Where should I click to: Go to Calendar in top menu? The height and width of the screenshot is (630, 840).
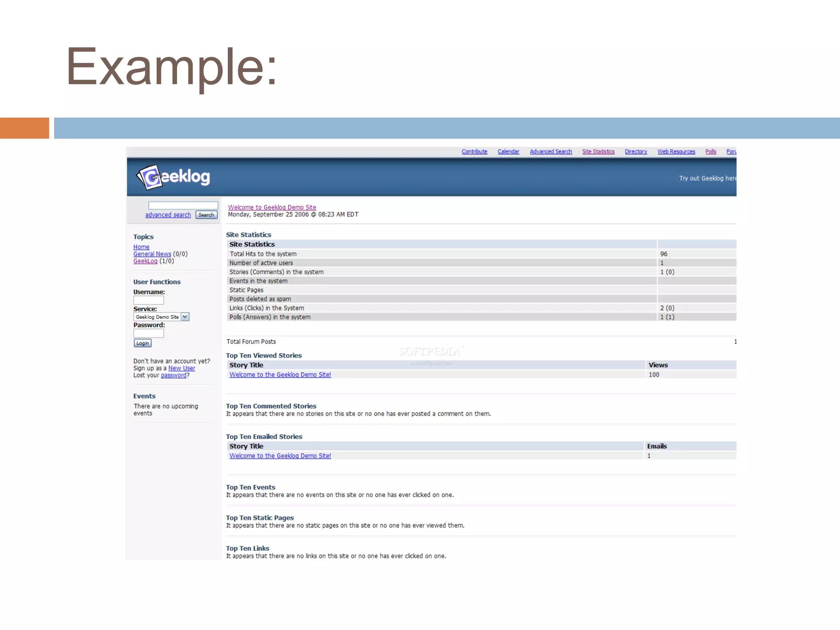click(508, 152)
